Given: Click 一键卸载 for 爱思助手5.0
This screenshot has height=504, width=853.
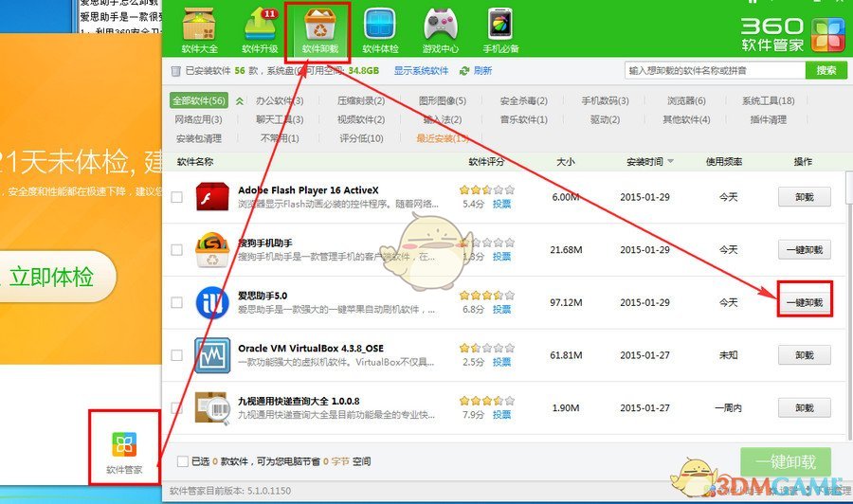Looking at the screenshot, I should pos(805,302).
